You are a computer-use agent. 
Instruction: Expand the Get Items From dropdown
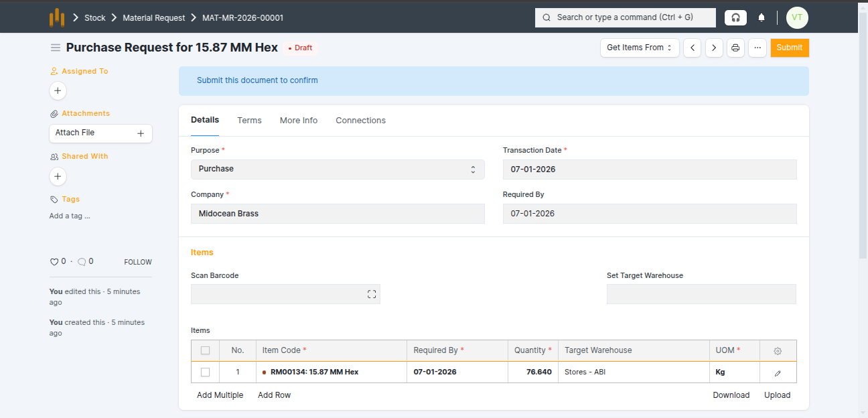(x=639, y=48)
